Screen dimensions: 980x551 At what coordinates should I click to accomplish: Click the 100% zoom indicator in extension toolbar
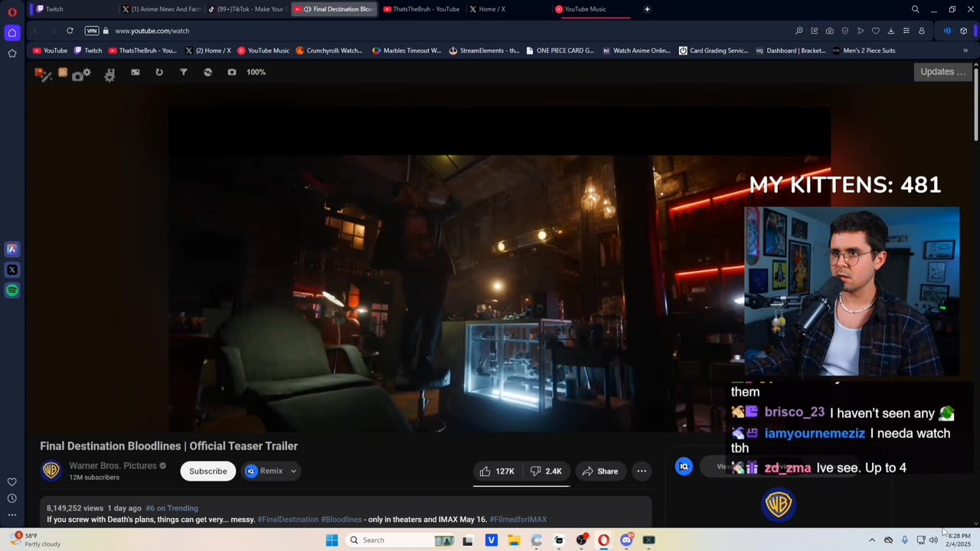point(256,72)
